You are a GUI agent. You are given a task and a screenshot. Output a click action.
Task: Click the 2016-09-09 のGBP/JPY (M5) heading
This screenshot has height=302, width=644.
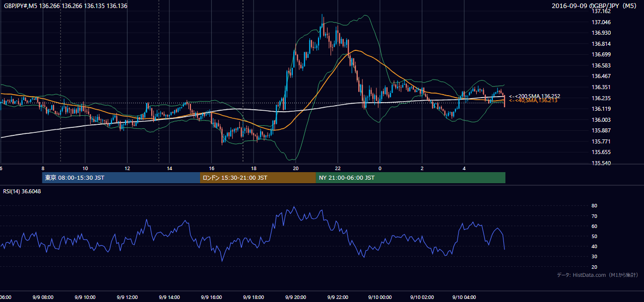595,6
